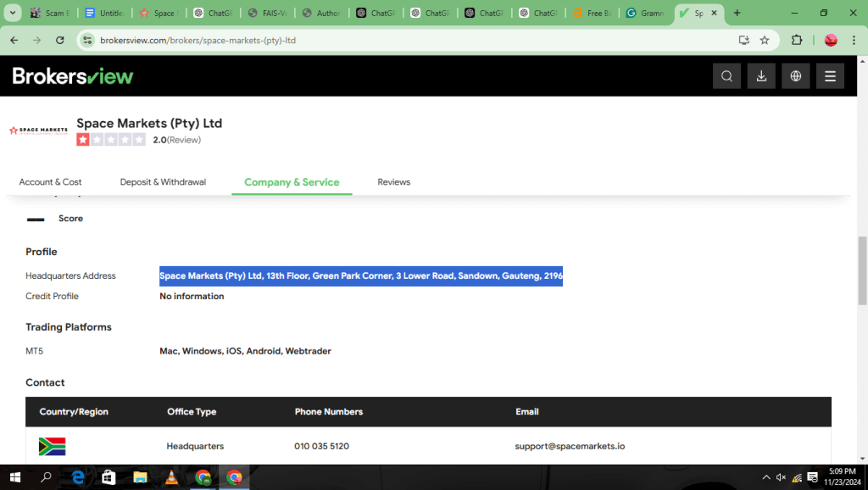Viewport: 868px width, 490px height.
Task: Reload the page with the refresh icon
Action: point(60,40)
